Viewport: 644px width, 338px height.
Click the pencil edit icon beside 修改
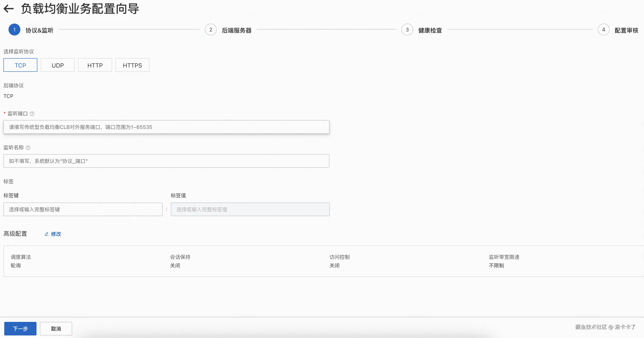(46, 234)
